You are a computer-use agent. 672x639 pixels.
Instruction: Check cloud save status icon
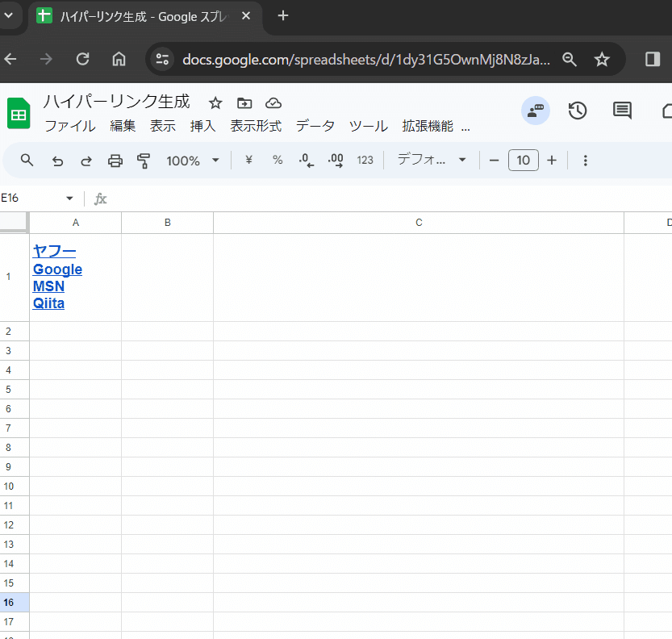click(x=273, y=102)
